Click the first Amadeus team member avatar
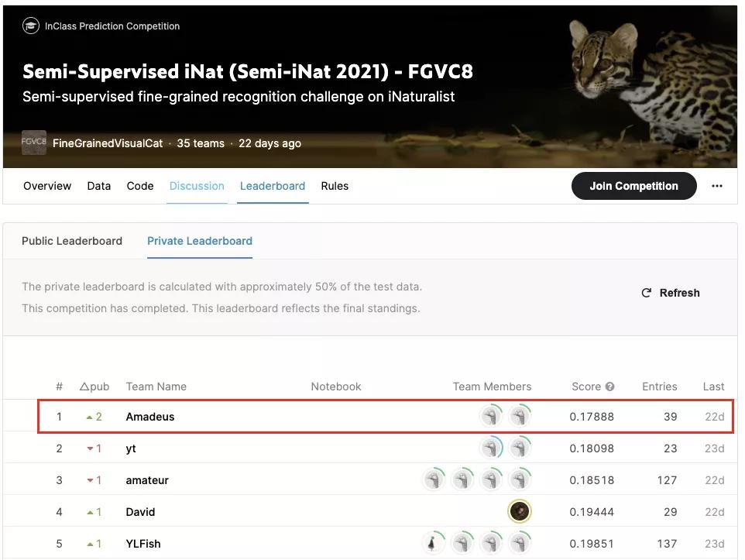 [x=490, y=417]
